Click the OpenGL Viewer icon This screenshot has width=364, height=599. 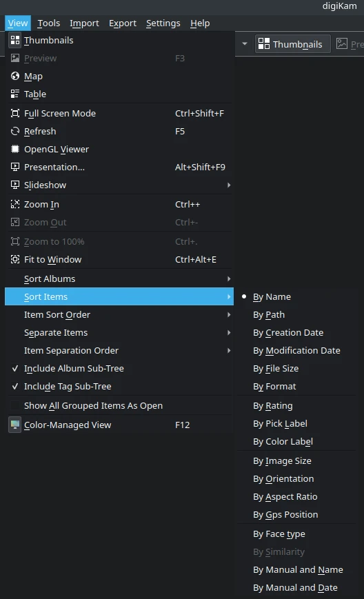coord(15,149)
